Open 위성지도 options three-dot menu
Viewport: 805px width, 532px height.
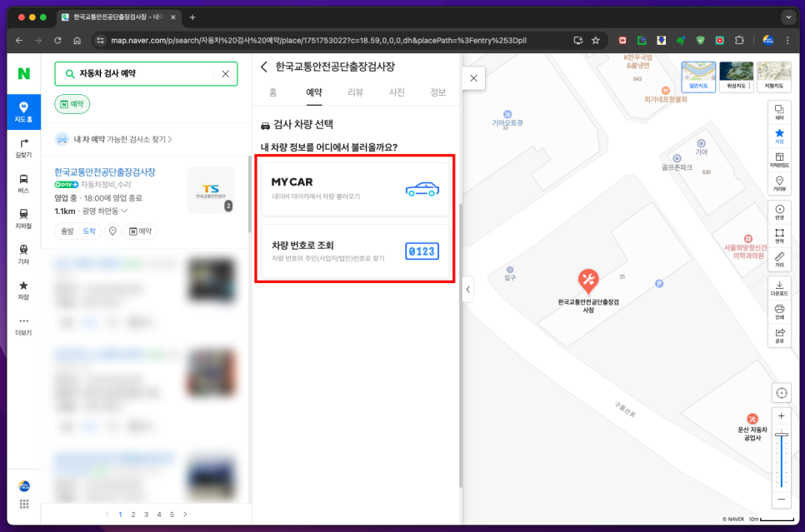pos(749,86)
